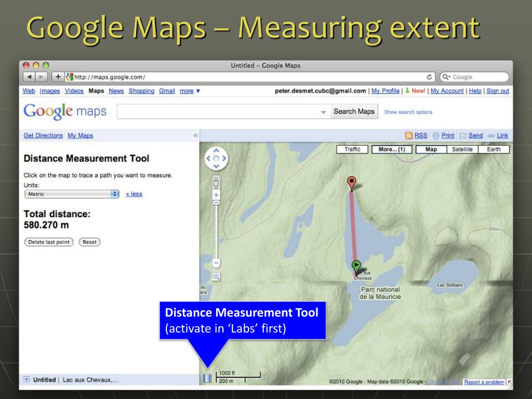
Task: Switch to Satellite view
Action: click(x=462, y=149)
